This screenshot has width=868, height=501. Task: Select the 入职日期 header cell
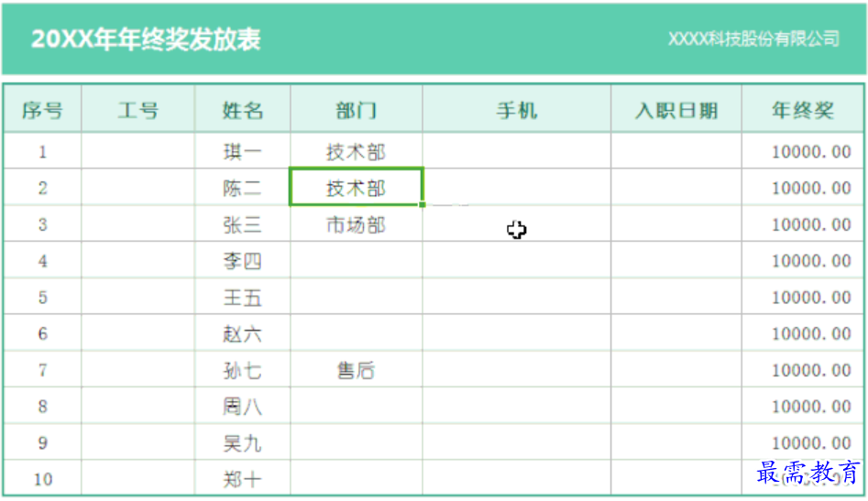676,109
